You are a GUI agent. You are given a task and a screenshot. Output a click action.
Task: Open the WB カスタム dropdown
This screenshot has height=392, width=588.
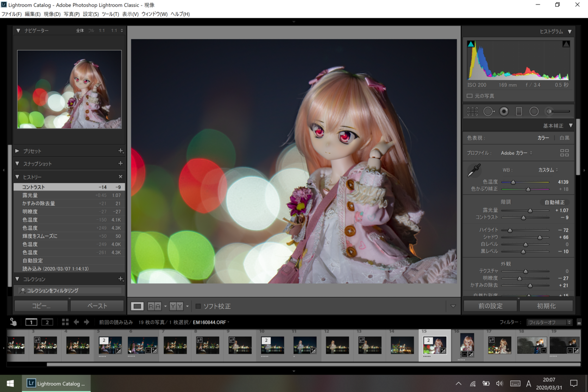(x=548, y=170)
